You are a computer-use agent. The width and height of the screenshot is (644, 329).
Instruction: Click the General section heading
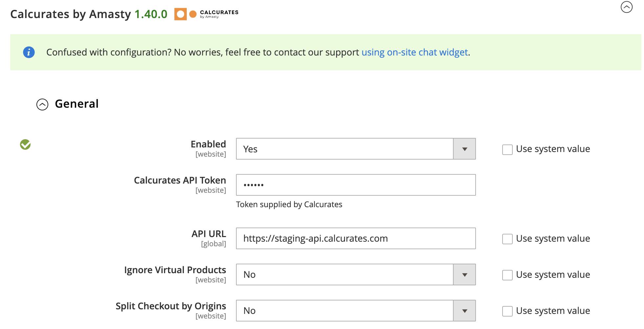pyautogui.click(x=77, y=104)
